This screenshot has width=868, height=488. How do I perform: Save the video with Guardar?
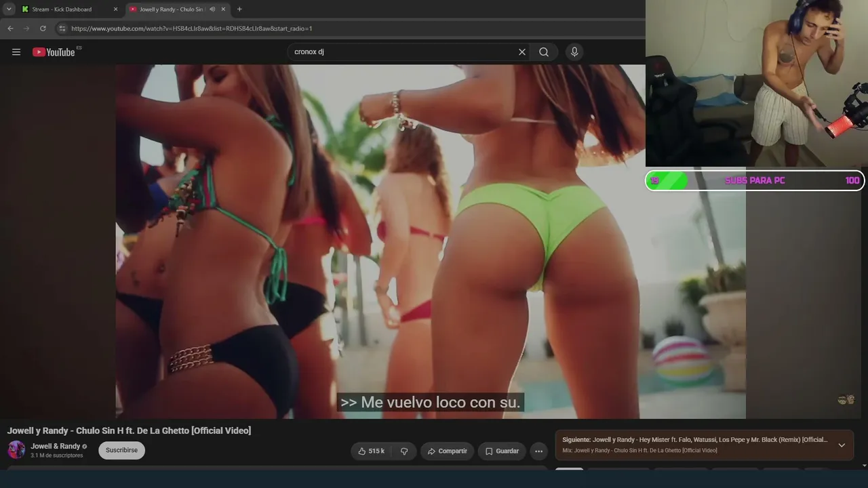click(x=502, y=451)
